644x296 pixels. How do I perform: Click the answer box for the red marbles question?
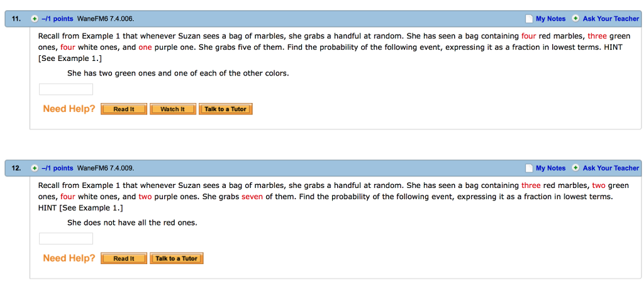(x=66, y=239)
